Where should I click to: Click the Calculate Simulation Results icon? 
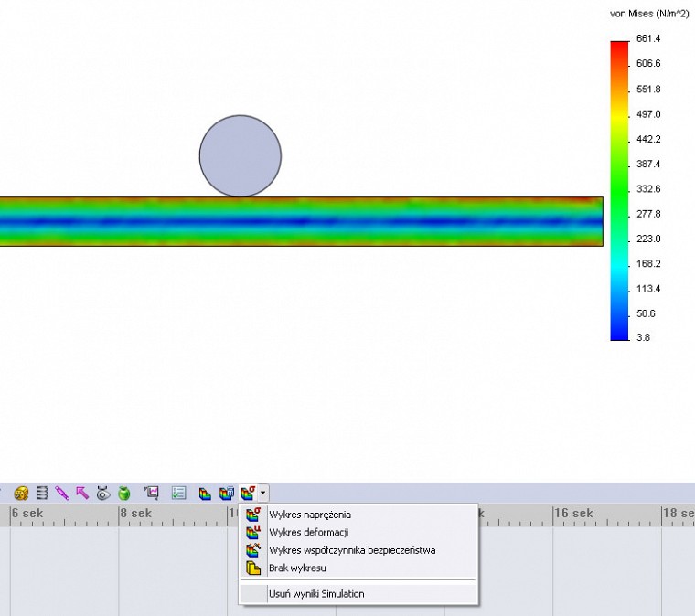tap(227, 494)
